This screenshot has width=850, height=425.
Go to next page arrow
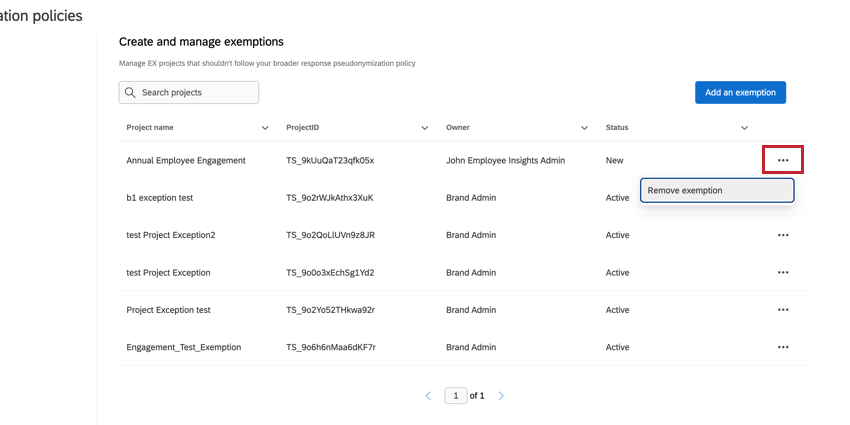[501, 396]
